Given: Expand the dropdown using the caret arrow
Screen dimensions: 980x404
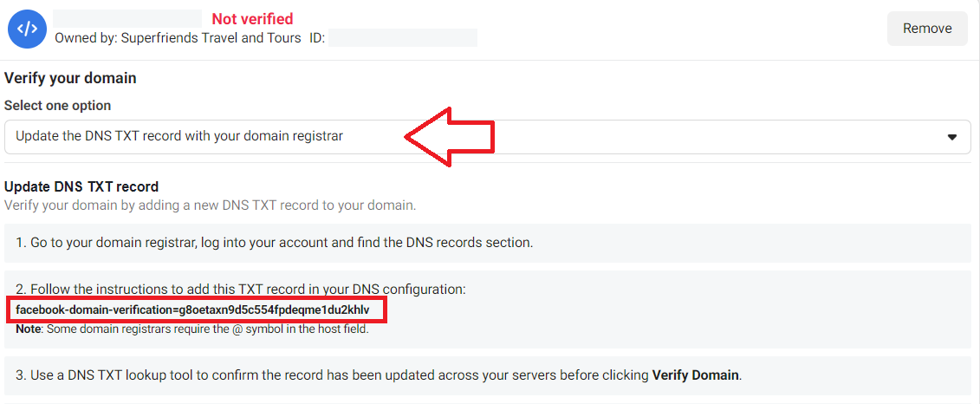Looking at the screenshot, I should (952, 137).
